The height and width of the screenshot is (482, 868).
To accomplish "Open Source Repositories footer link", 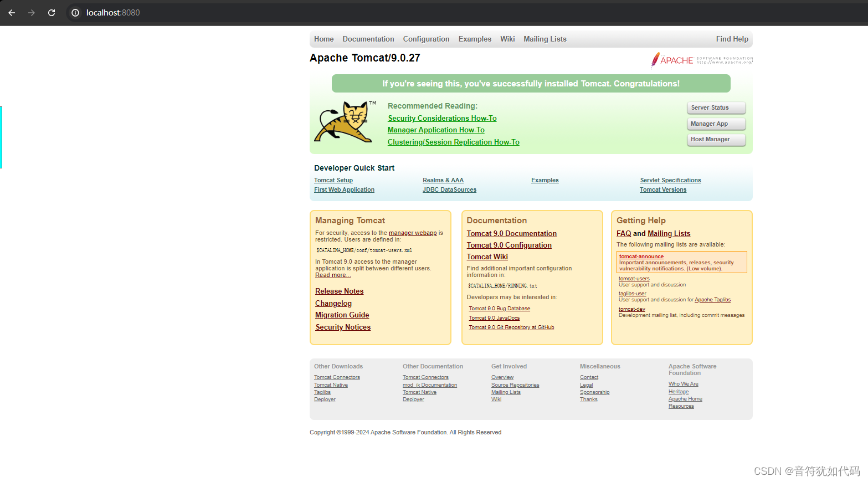I will (515, 385).
